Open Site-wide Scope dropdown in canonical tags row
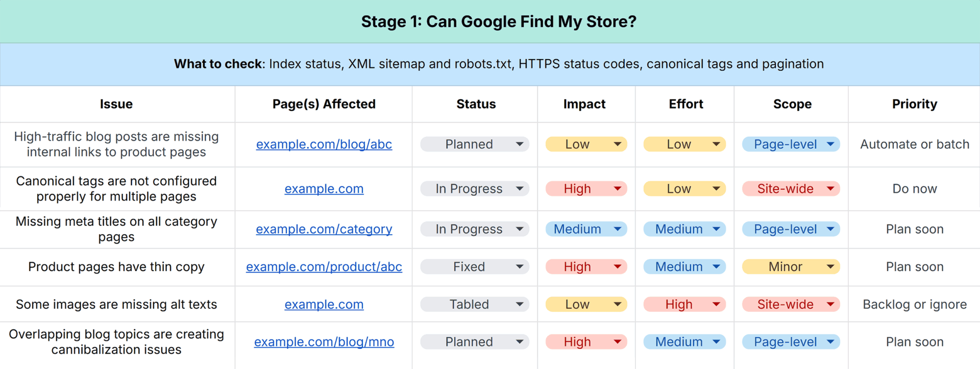This screenshot has height=369, width=980. tap(791, 189)
